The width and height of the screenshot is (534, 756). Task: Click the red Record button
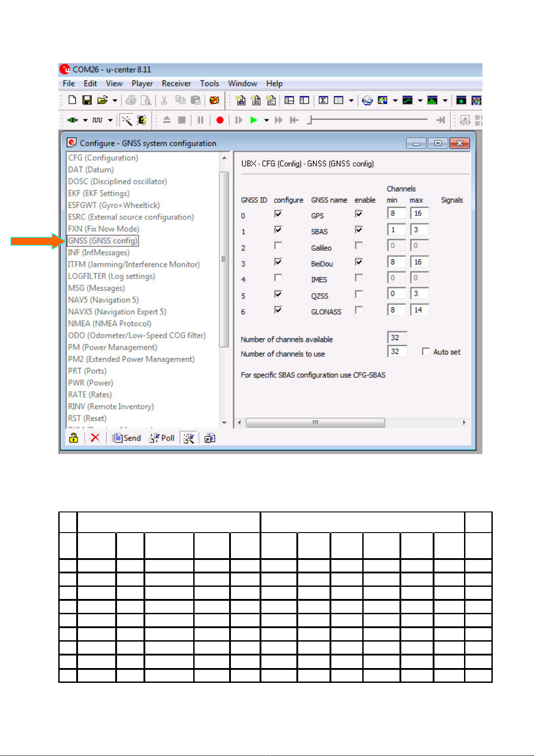(x=220, y=120)
